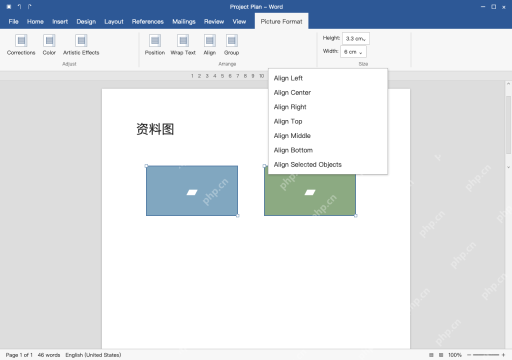Select the blue rectangle picture
The width and height of the screenshot is (512, 360).
(x=192, y=191)
